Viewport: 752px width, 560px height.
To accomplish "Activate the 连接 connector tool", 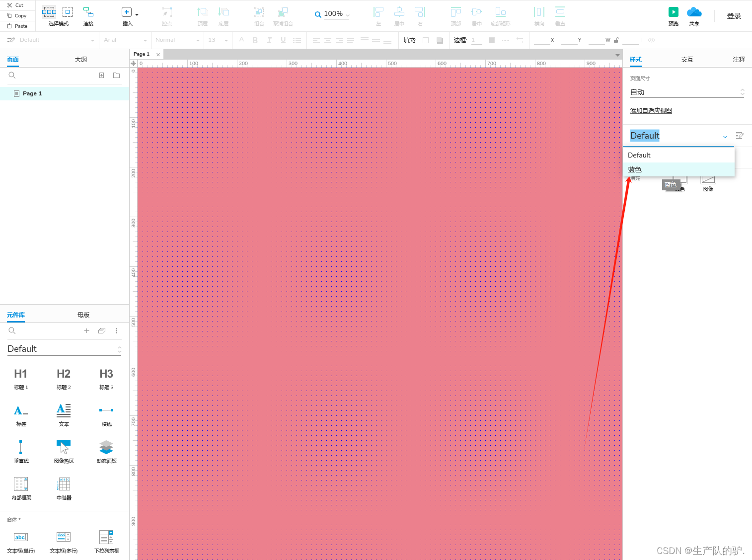I will [x=88, y=16].
